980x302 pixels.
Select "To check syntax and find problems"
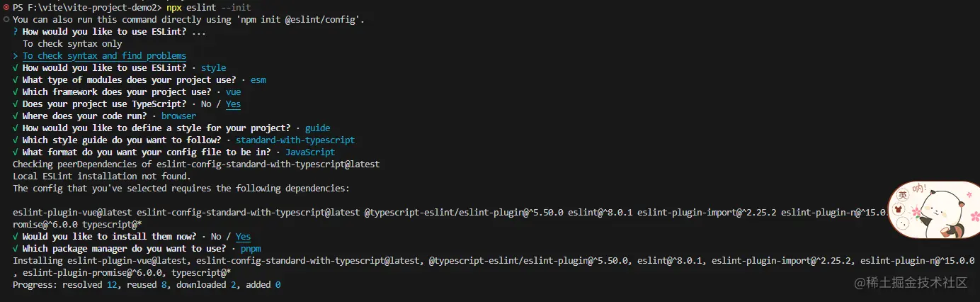coord(104,56)
